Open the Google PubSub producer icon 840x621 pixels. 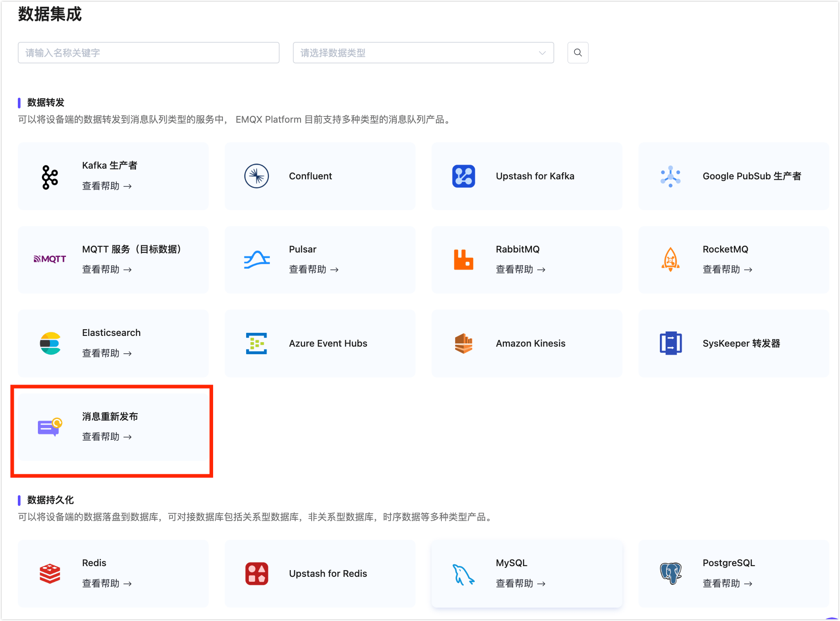click(x=670, y=176)
